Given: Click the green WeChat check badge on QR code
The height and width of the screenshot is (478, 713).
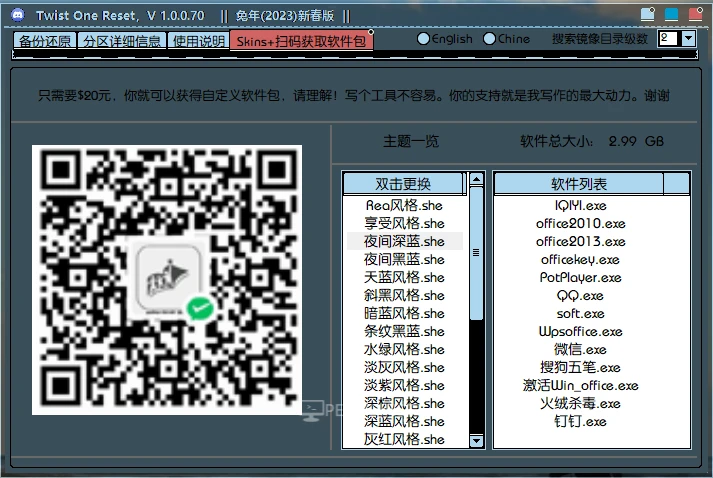Looking at the screenshot, I should click(x=200, y=309).
